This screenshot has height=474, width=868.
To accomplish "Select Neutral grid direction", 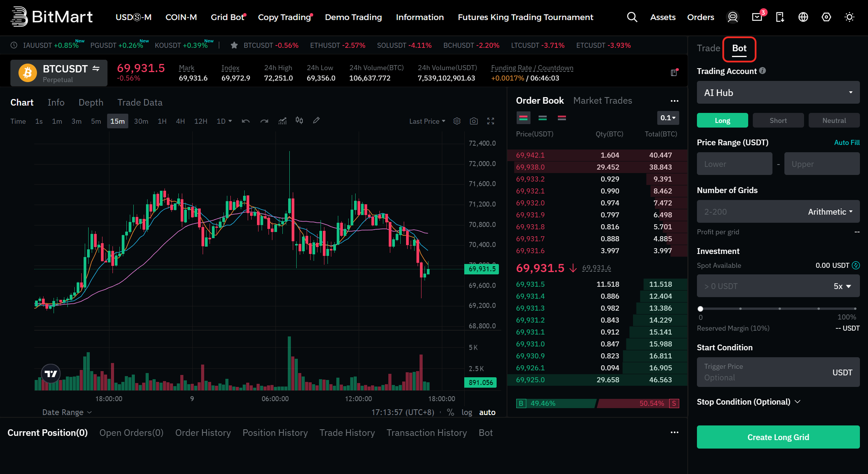I will pyautogui.click(x=834, y=120).
